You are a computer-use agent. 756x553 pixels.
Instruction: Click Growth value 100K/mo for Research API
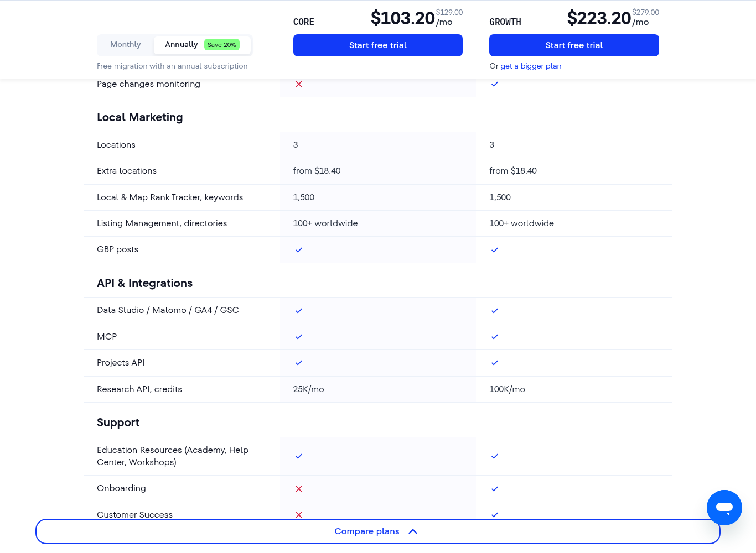[x=507, y=389]
